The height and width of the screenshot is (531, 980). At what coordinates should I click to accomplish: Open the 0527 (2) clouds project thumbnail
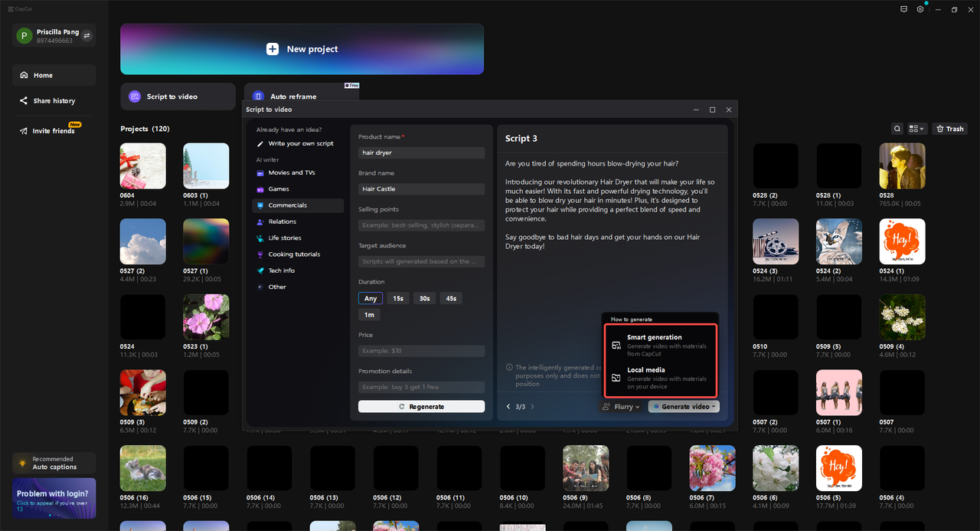[x=143, y=241]
